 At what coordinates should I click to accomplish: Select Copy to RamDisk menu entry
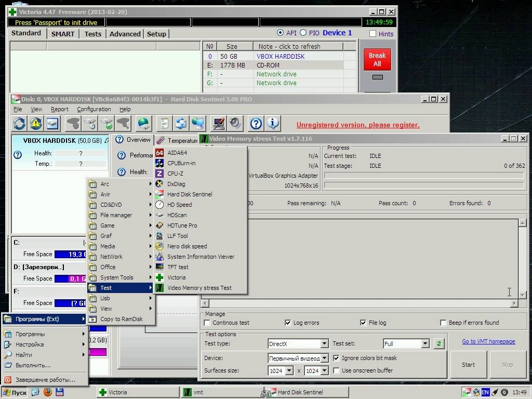tap(121, 319)
